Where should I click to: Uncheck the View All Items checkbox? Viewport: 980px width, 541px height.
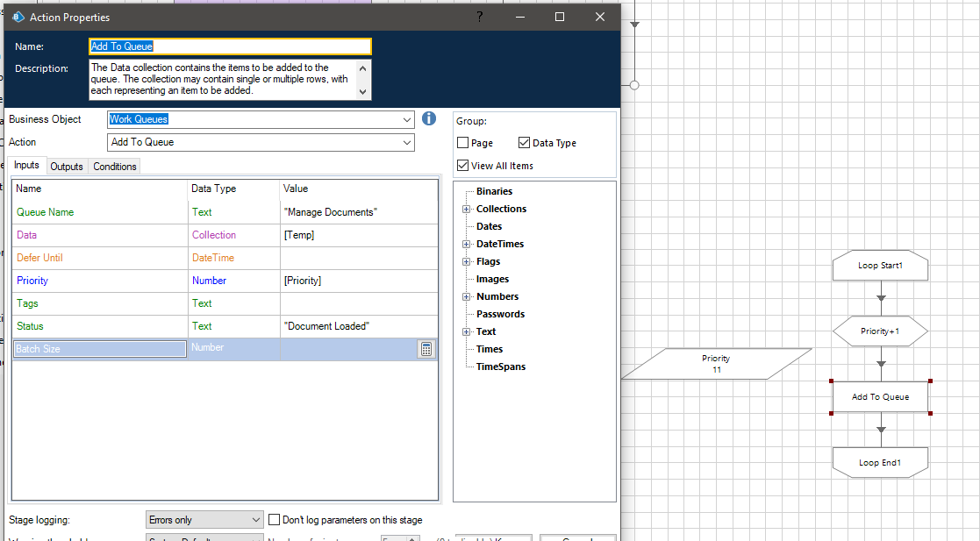(x=461, y=165)
